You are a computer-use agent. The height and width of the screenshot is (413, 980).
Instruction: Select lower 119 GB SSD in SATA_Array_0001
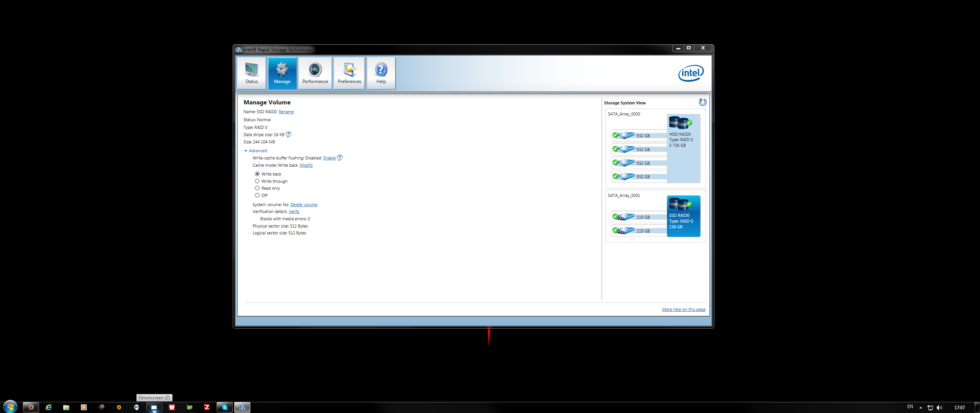(639, 231)
